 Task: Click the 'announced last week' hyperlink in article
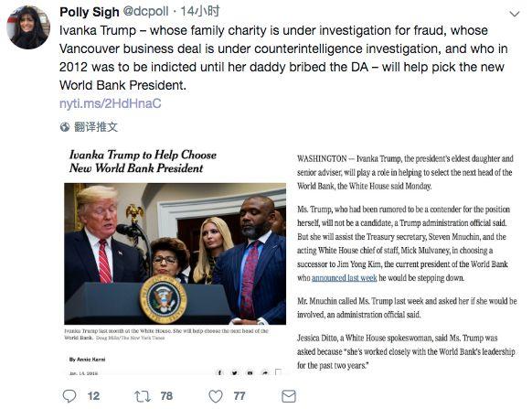point(344,278)
